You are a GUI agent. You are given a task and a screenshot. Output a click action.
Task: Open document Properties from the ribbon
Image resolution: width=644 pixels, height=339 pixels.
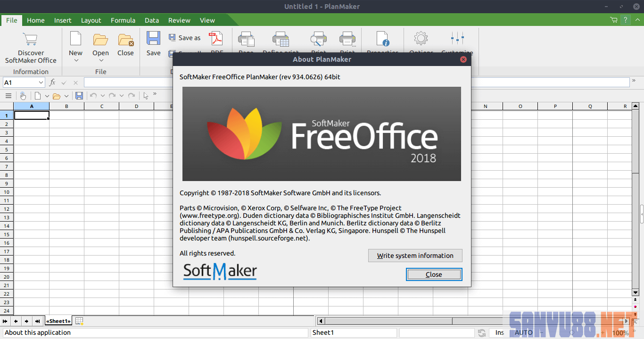(382, 39)
